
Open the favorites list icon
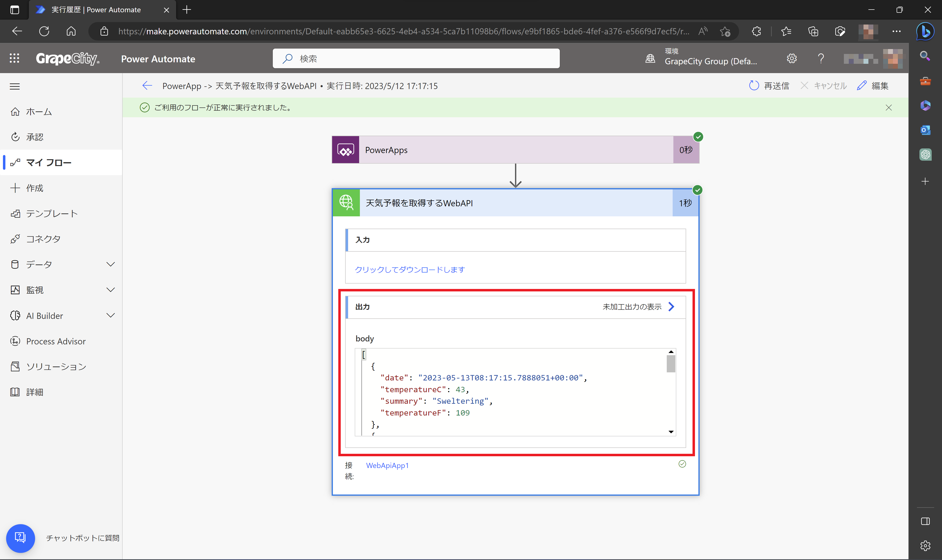[x=786, y=31]
